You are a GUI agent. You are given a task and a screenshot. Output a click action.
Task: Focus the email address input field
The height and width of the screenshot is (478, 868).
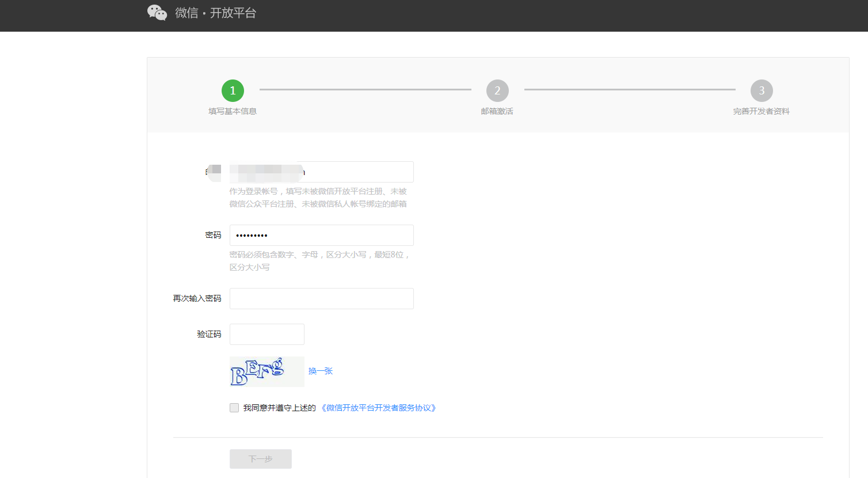(322, 172)
